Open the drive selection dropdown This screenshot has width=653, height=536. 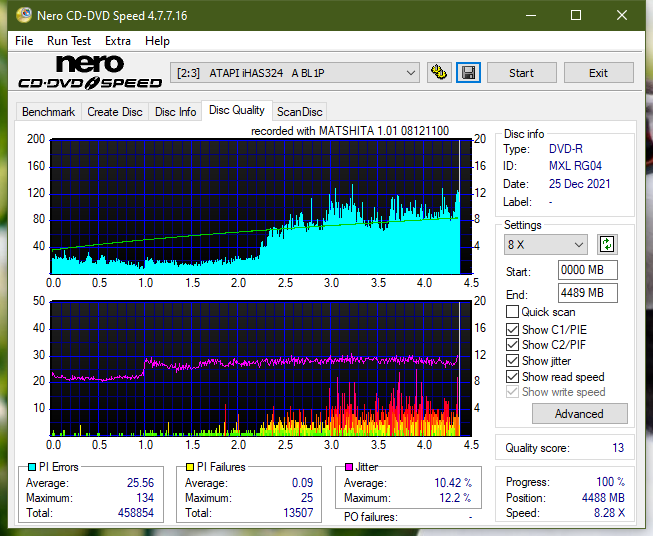pos(294,73)
